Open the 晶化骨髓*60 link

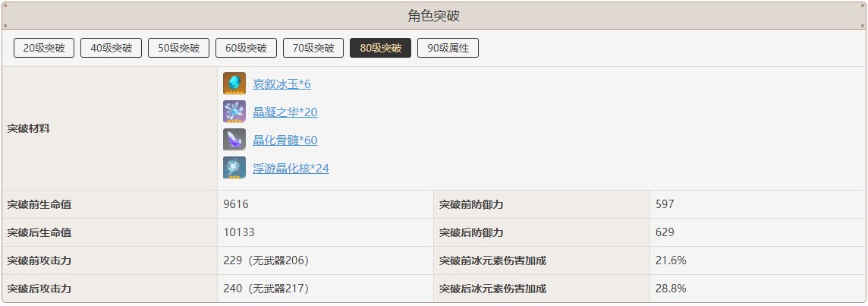pos(285,140)
